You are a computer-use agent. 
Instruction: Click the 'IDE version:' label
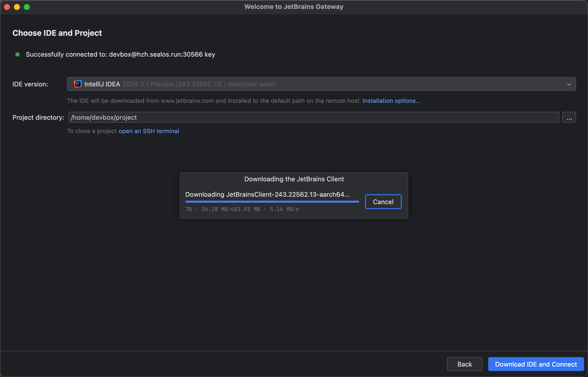pyautogui.click(x=30, y=84)
